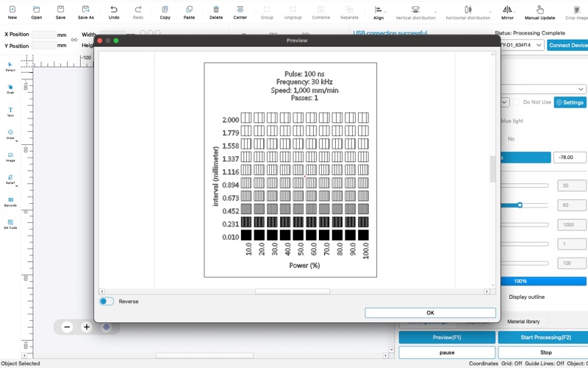This screenshot has height=368, width=588.
Task: Mirror the object with Mirror icon
Action: click(x=507, y=12)
